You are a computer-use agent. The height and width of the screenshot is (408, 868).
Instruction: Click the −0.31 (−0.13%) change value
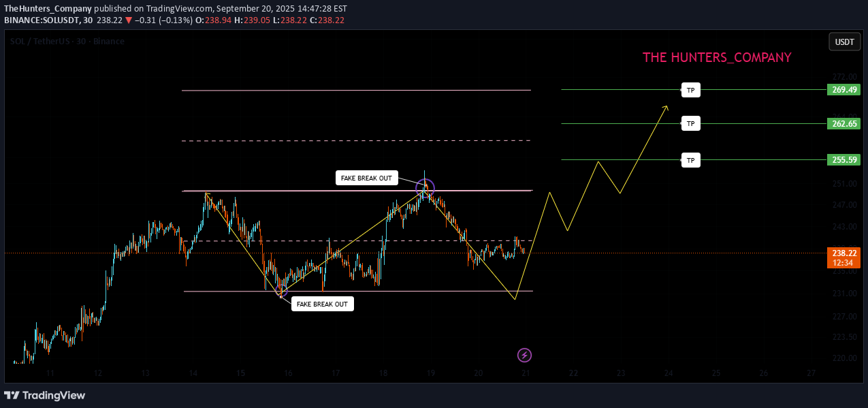coord(164,20)
